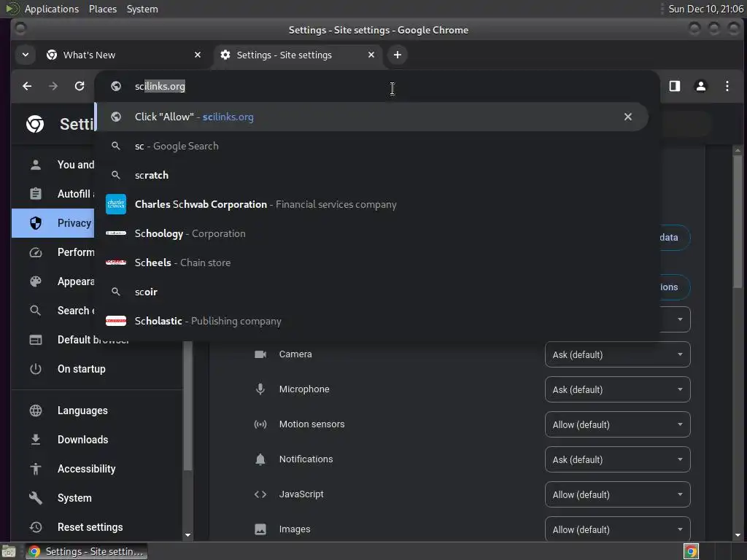747x560 pixels.
Task: Click the JavaScript code brackets icon
Action: point(260,494)
